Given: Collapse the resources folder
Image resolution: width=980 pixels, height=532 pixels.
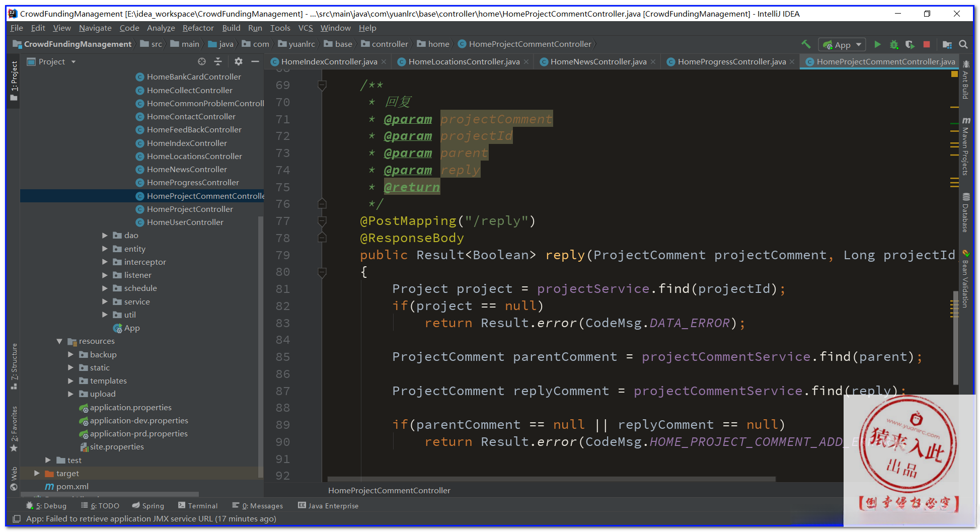Looking at the screenshot, I should click(59, 341).
